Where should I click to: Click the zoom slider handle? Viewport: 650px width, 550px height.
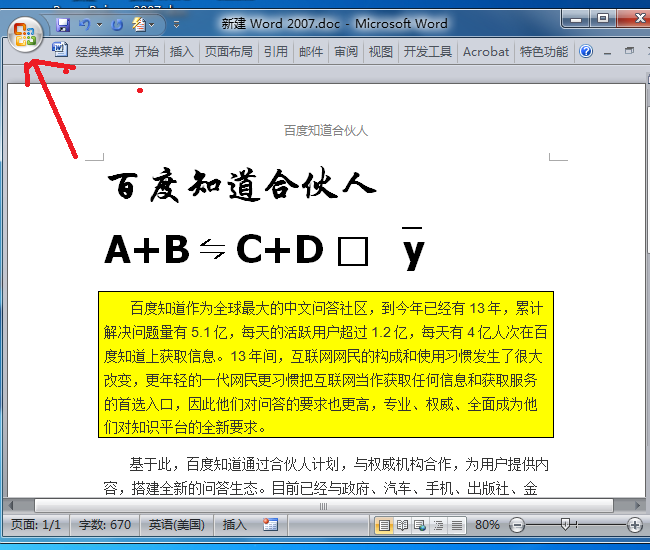[x=565, y=524]
